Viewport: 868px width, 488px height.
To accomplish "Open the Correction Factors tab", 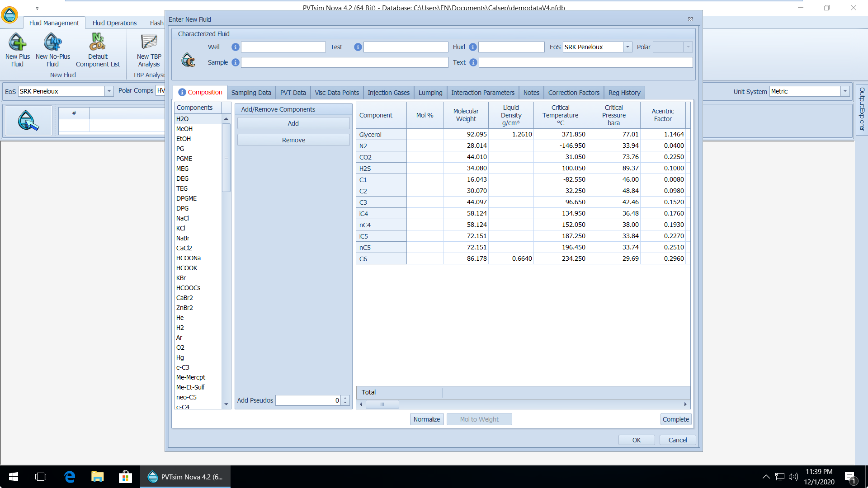I will pos(574,93).
